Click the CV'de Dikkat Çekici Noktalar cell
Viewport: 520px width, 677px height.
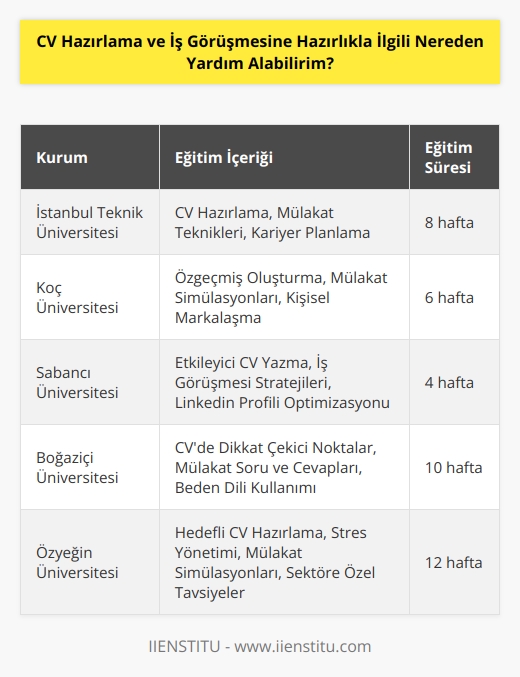[284, 467]
